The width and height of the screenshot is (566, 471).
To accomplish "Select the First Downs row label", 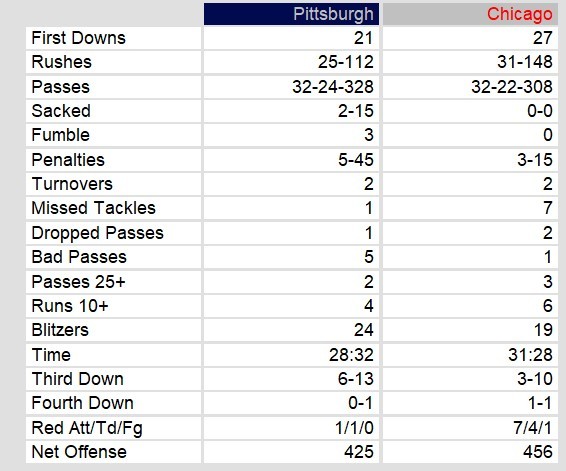I will [x=78, y=38].
